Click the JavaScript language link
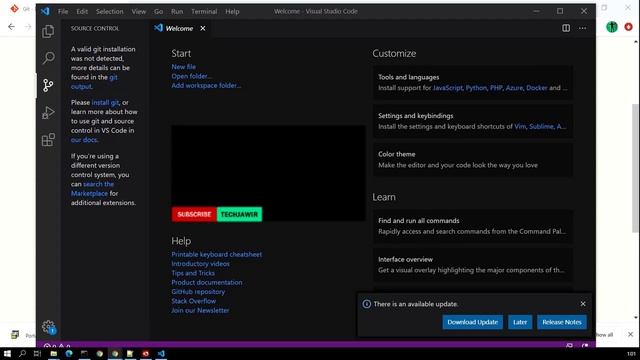The height and width of the screenshot is (360, 640). [x=448, y=88]
